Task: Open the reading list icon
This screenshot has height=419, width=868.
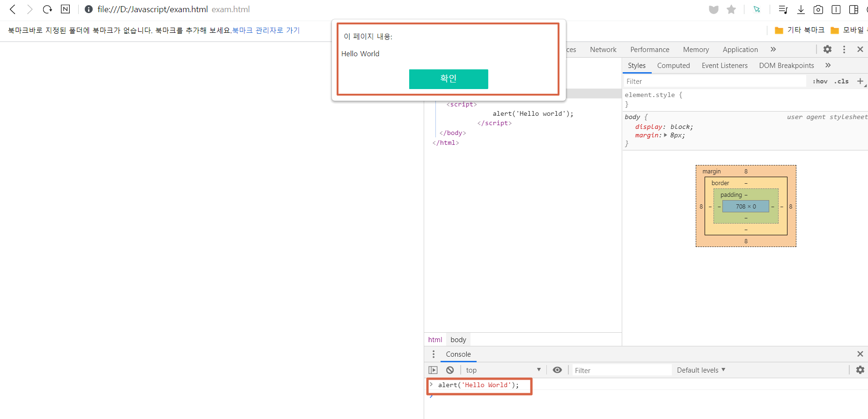Action: pos(783,9)
